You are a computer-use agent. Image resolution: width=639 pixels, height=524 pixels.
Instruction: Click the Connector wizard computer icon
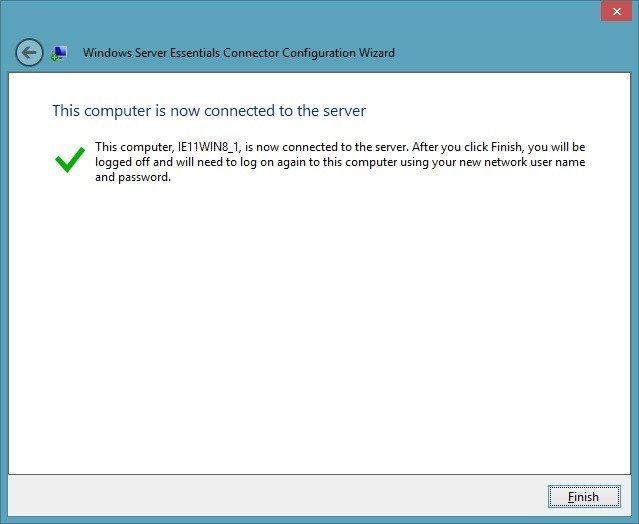[x=59, y=53]
